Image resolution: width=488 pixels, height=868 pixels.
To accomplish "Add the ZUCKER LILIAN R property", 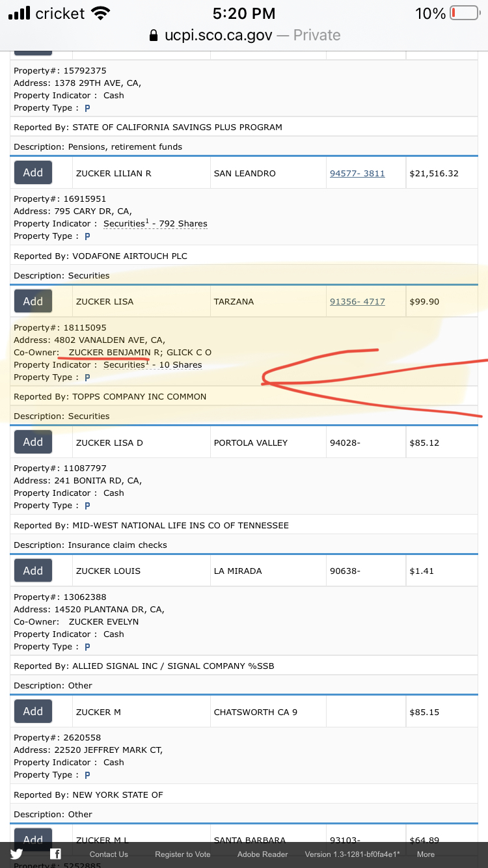I will click(33, 173).
